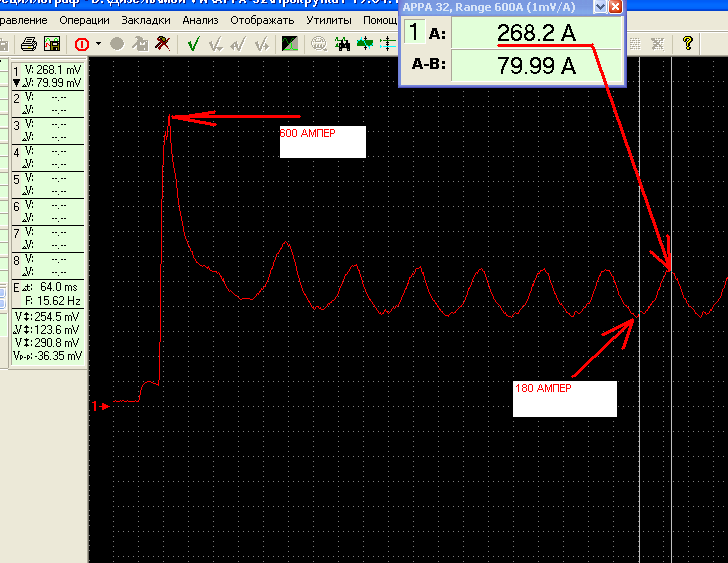Viewport: 728px width, 563px height.
Task: Select the channel 5 row in the measurement panel
Action: pyautogui.click(x=47, y=185)
